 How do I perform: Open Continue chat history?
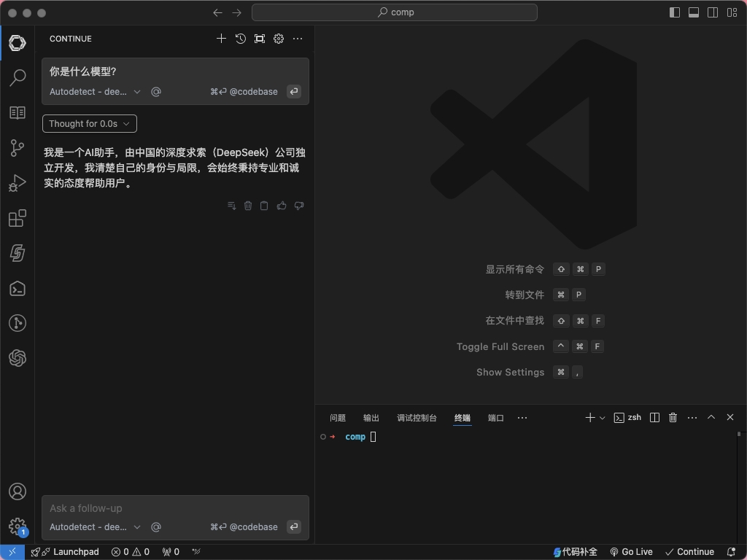[240, 39]
